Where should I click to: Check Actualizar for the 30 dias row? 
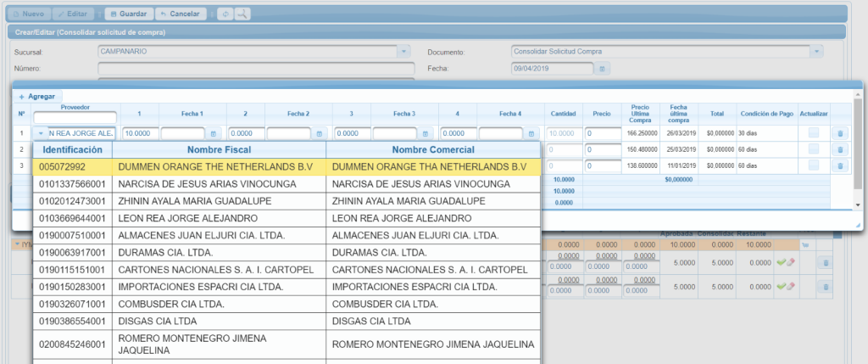813,133
